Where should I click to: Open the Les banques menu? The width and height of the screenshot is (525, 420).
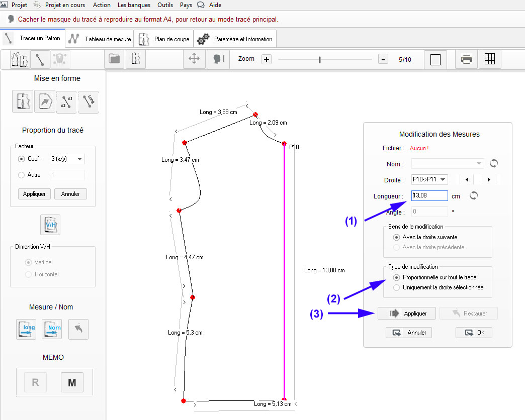tap(134, 5)
